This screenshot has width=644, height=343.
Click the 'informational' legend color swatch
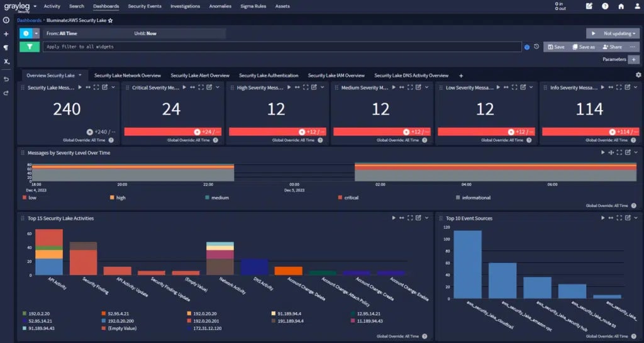(458, 198)
